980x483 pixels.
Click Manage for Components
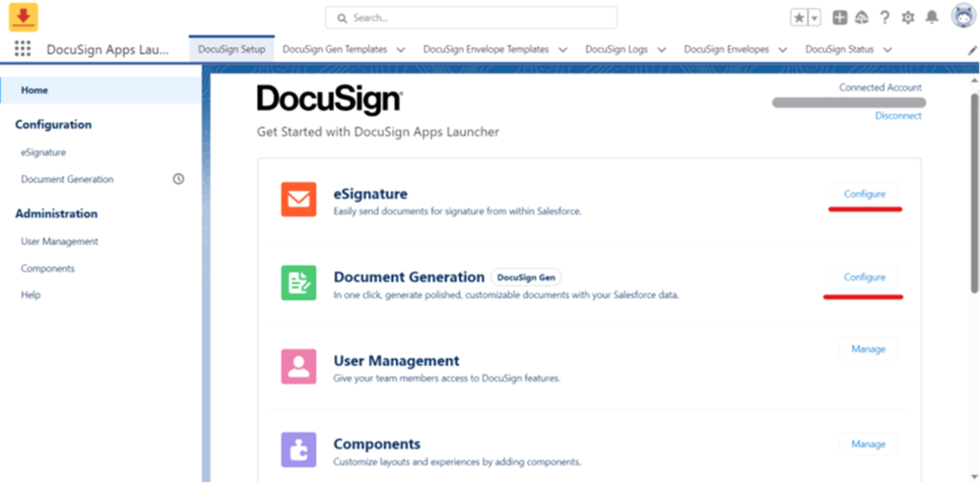868,444
